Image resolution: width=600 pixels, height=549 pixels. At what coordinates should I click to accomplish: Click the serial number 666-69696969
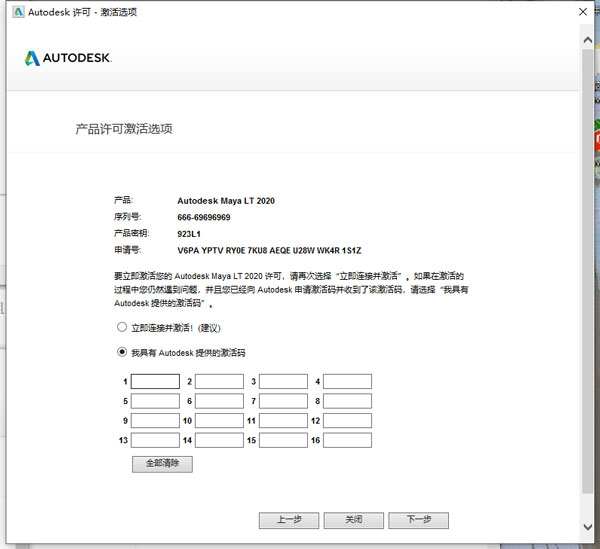coord(204,217)
